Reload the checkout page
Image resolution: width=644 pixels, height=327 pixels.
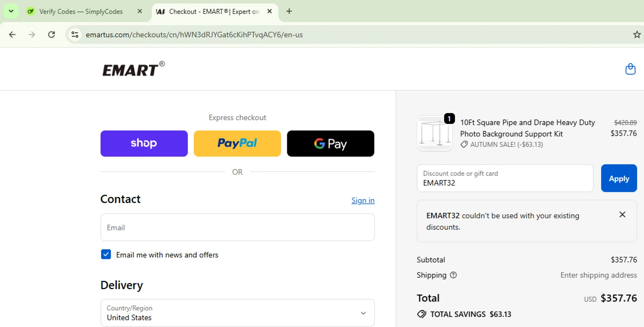52,35
